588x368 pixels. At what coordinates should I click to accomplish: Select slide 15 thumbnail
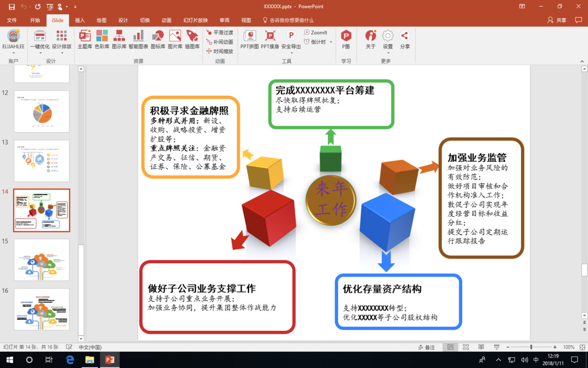point(42,260)
